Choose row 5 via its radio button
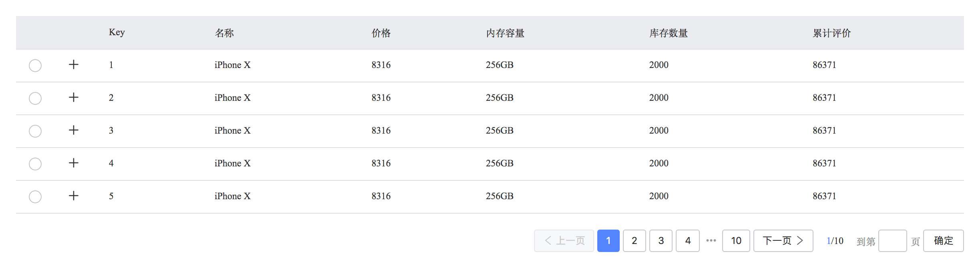 point(35,196)
